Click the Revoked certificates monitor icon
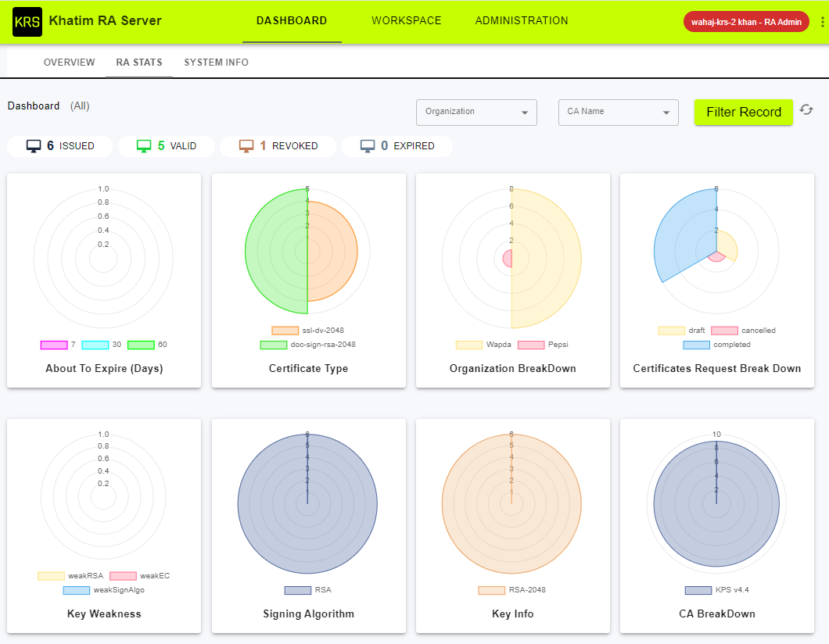 click(x=246, y=146)
